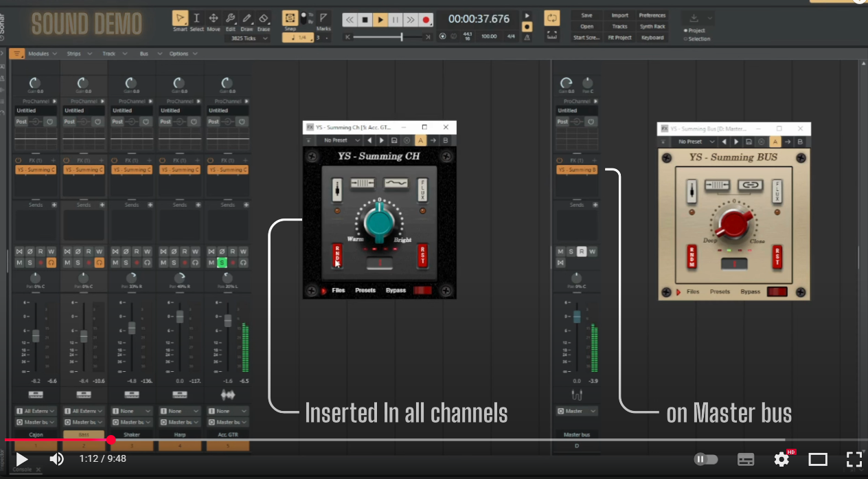Click the teal Warm/Bright knob

pyautogui.click(x=379, y=224)
